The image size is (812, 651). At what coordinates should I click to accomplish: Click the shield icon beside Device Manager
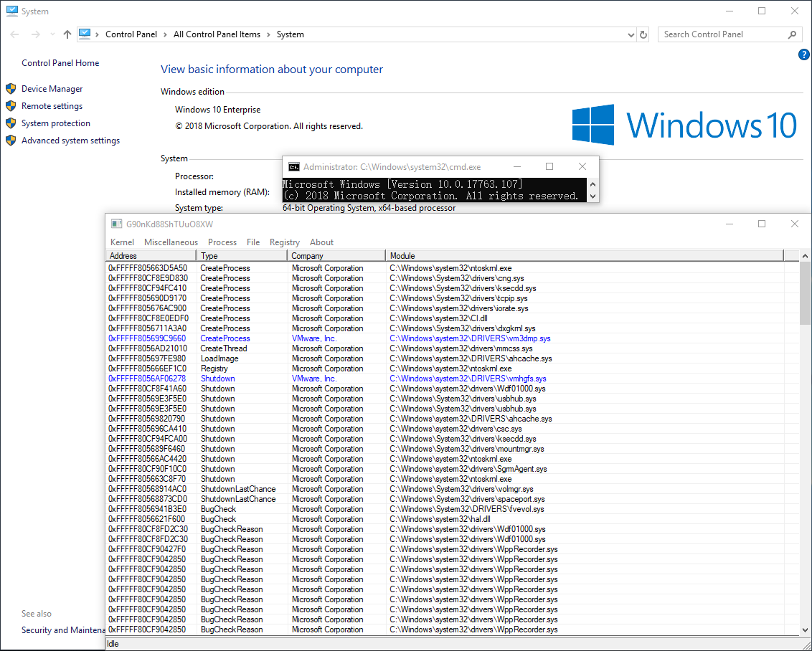click(x=11, y=89)
